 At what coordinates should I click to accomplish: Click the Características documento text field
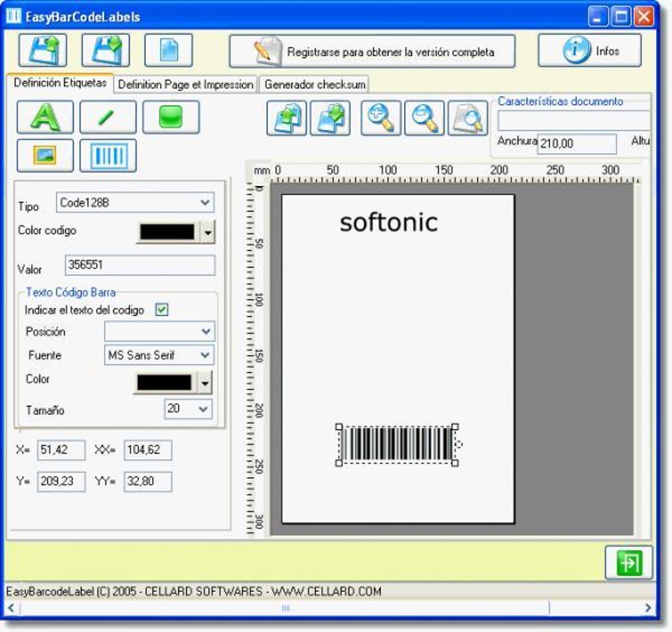pos(573,121)
